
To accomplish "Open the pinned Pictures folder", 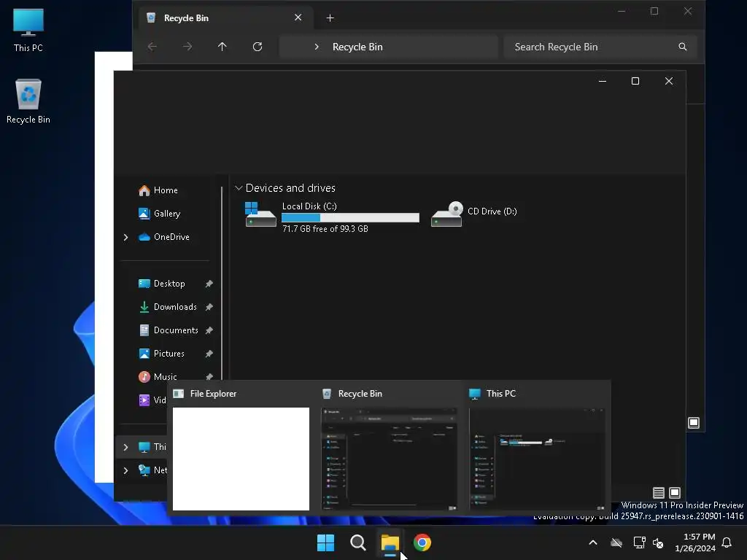I will point(169,354).
